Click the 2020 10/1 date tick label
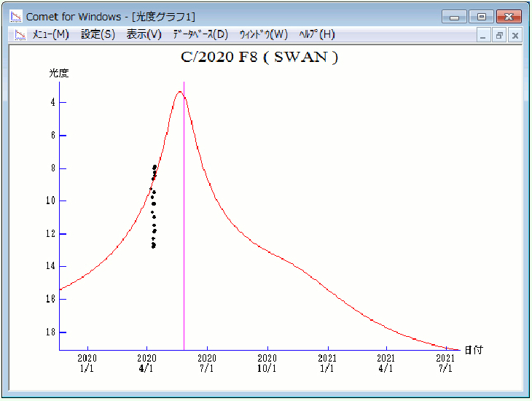The image size is (532, 401). coord(267,363)
